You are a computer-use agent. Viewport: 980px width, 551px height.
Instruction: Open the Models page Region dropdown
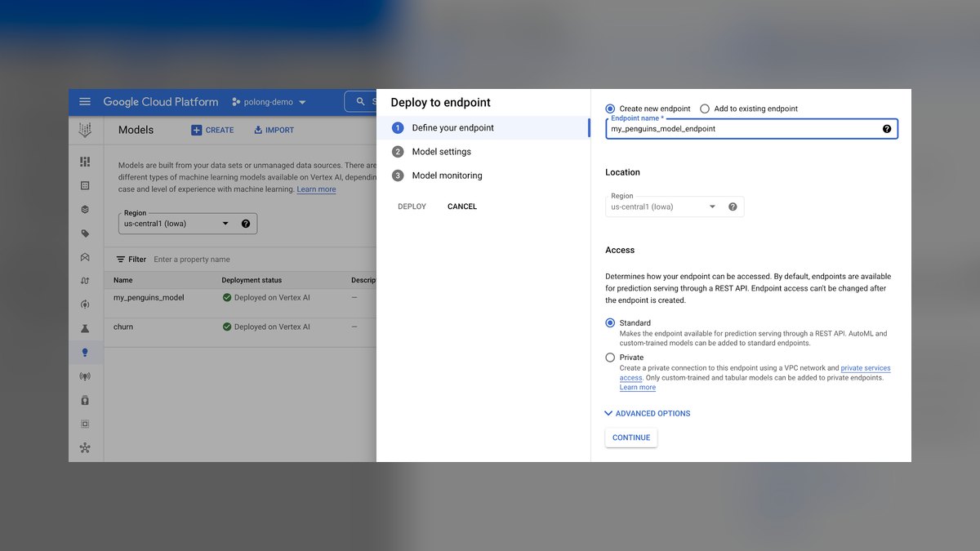[x=188, y=224]
